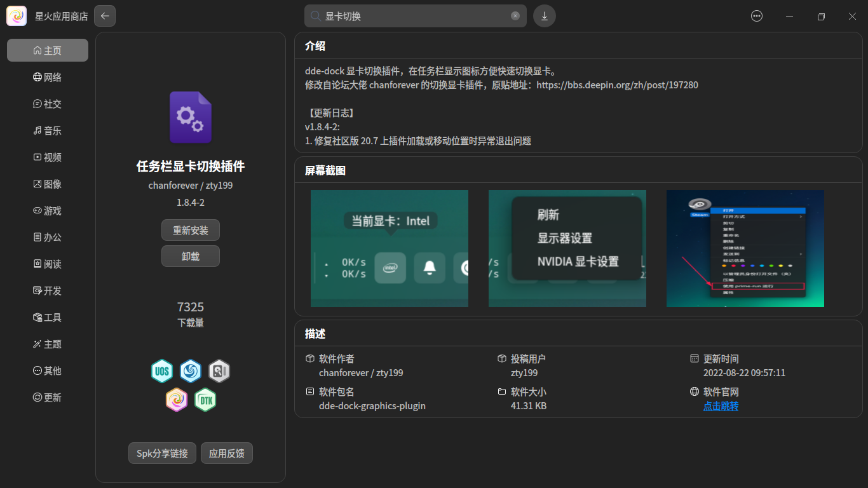The image size is (868, 488).
Task: Click into the search field 显卡切换
Action: tap(416, 16)
